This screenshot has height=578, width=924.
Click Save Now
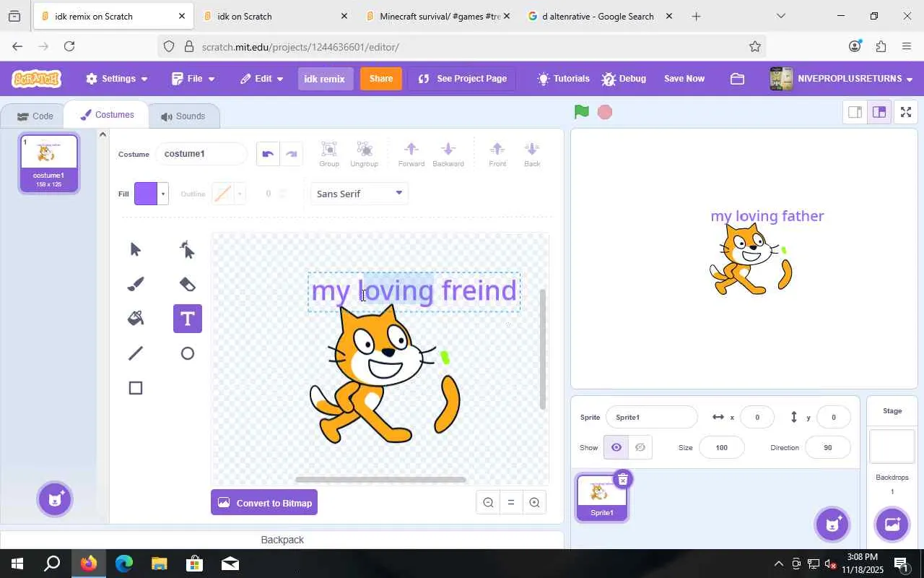[x=684, y=79]
